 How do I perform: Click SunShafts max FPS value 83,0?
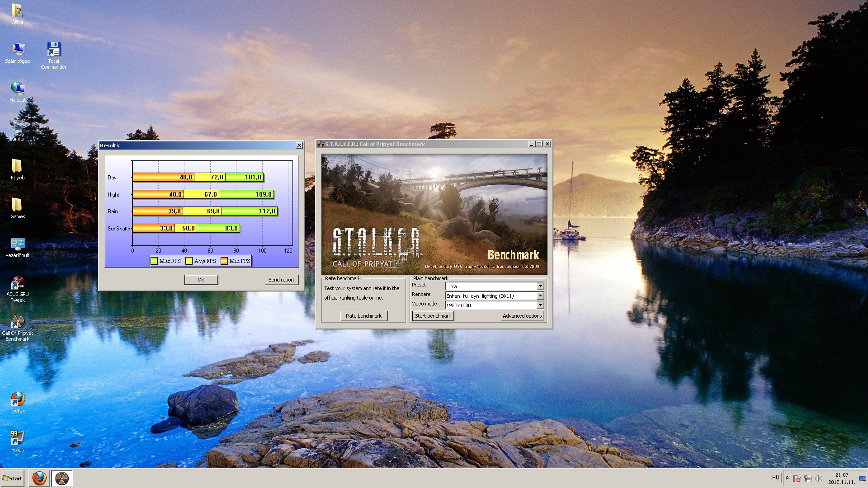point(231,228)
